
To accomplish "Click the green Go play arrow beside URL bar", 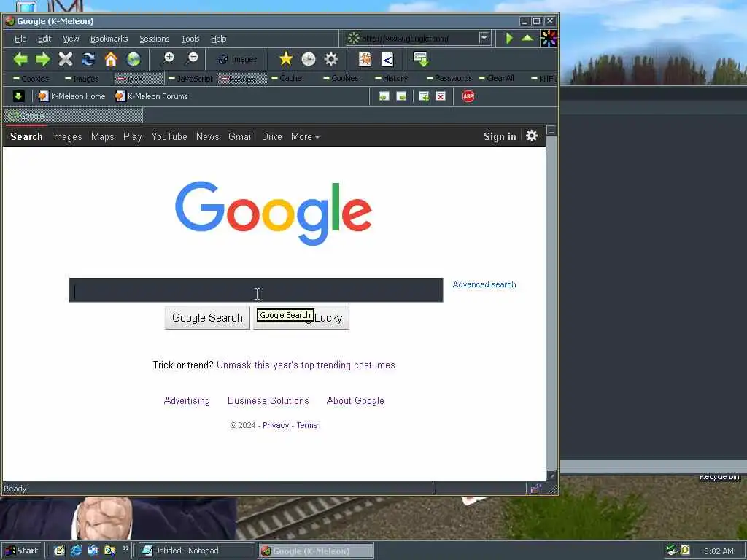I will (x=509, y=38).
